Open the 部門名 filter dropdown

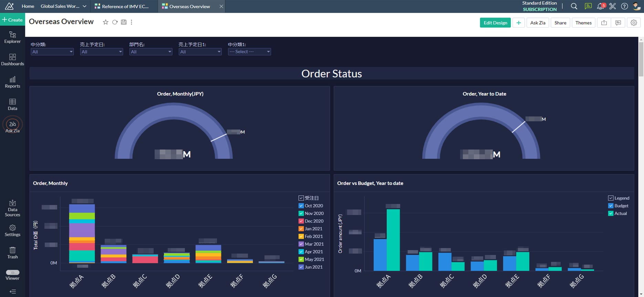pyautogui.click(x=150, y=52)
